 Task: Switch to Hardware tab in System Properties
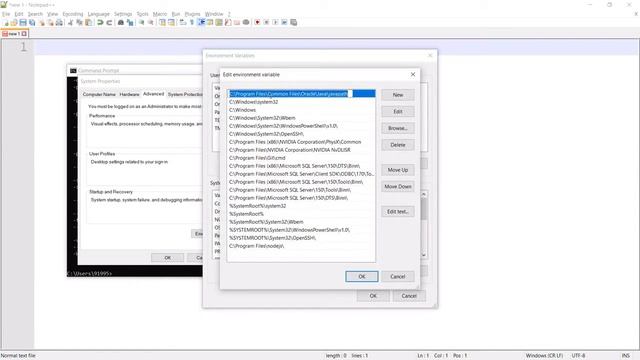129,94
